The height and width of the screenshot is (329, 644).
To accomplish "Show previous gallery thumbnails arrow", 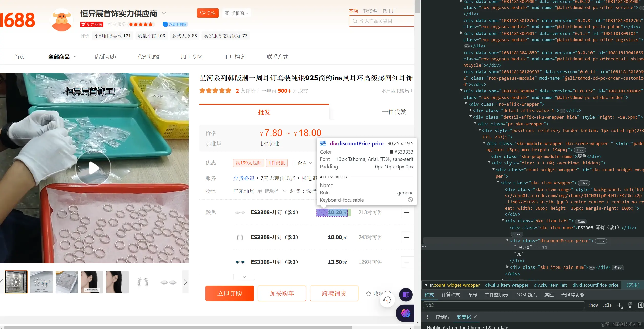I will 2,282.
